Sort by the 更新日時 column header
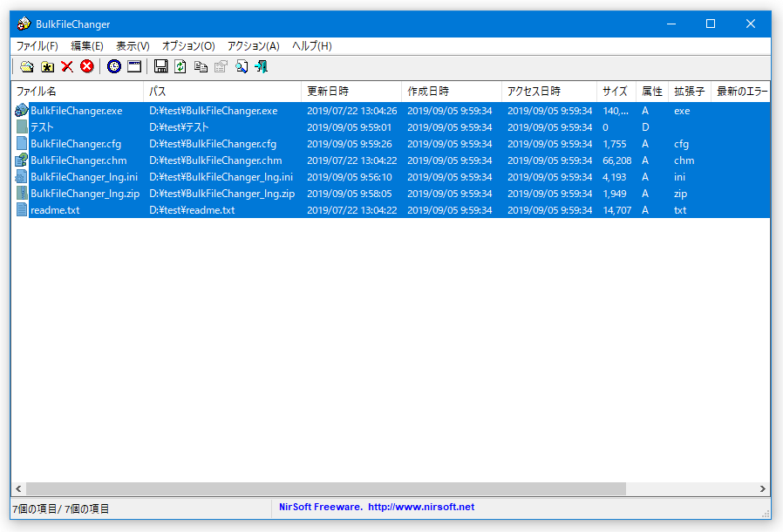This screenshot has height=532, width=783. (351, 91)
